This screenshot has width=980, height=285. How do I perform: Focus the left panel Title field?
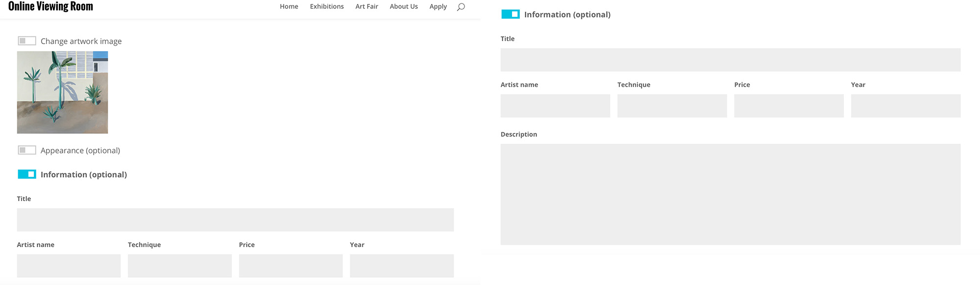click(x=235, y=220)
